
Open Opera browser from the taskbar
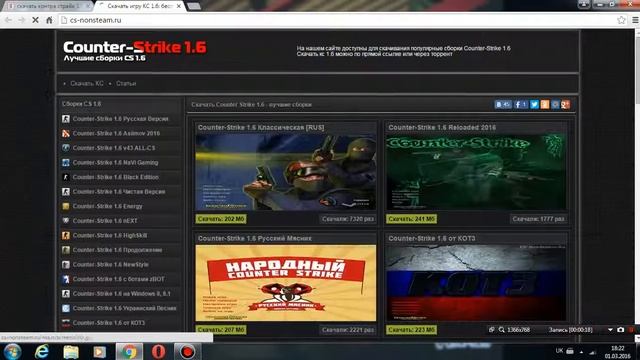point(158,351)
